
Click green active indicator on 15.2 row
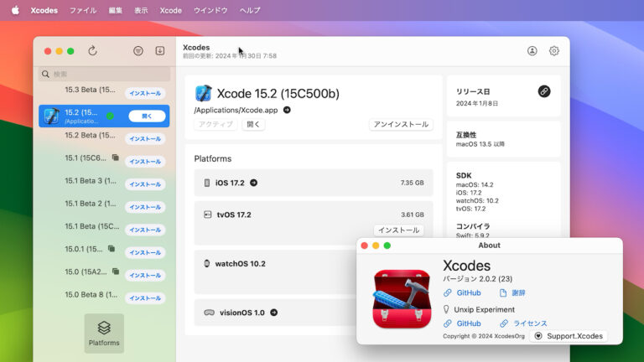[110, 116]
